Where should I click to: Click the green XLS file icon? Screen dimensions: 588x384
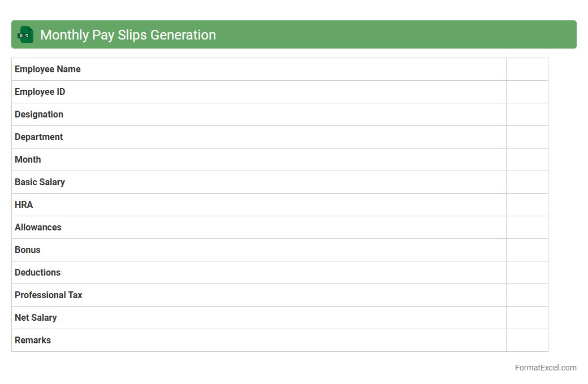(25, 34)
